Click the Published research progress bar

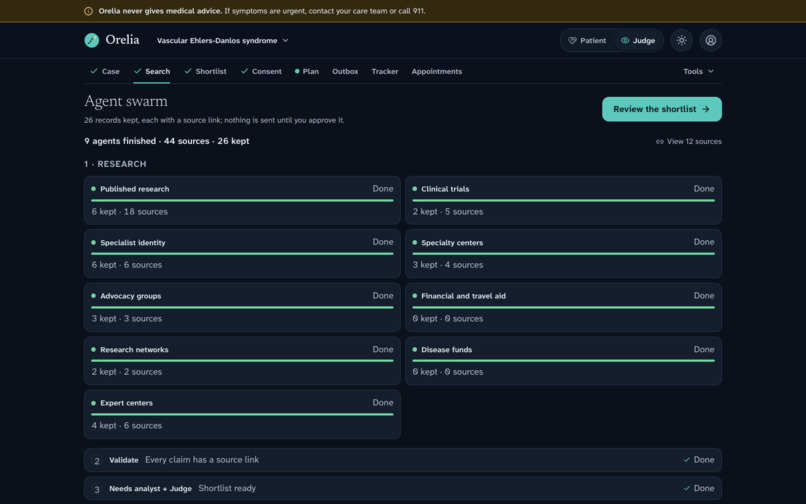242,201
